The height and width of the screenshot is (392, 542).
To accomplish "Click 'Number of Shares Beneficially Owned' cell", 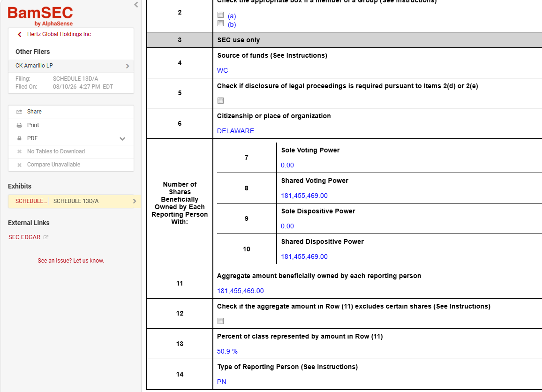I will 180,203.
